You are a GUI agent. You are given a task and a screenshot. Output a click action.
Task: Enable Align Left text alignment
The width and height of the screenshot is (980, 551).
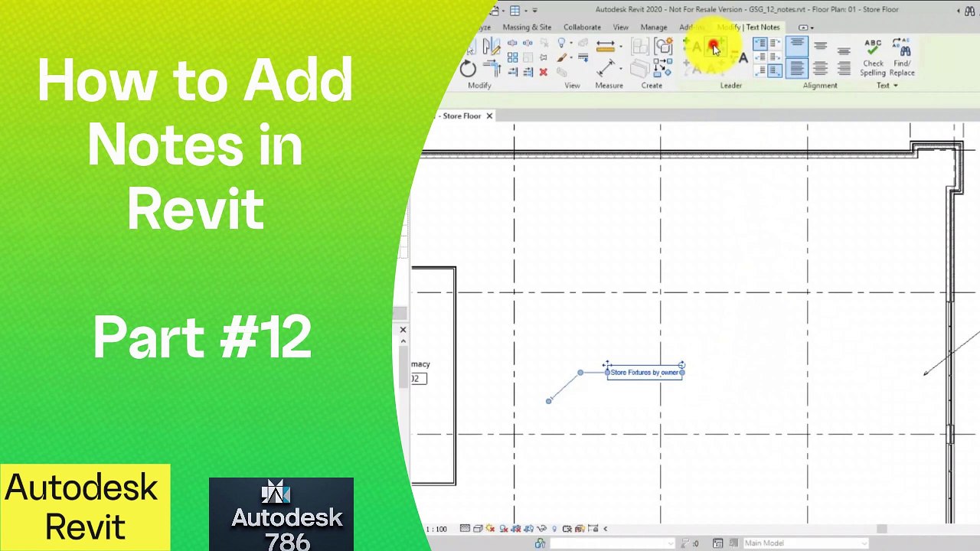pyautogui.click(x=797, y=68)
